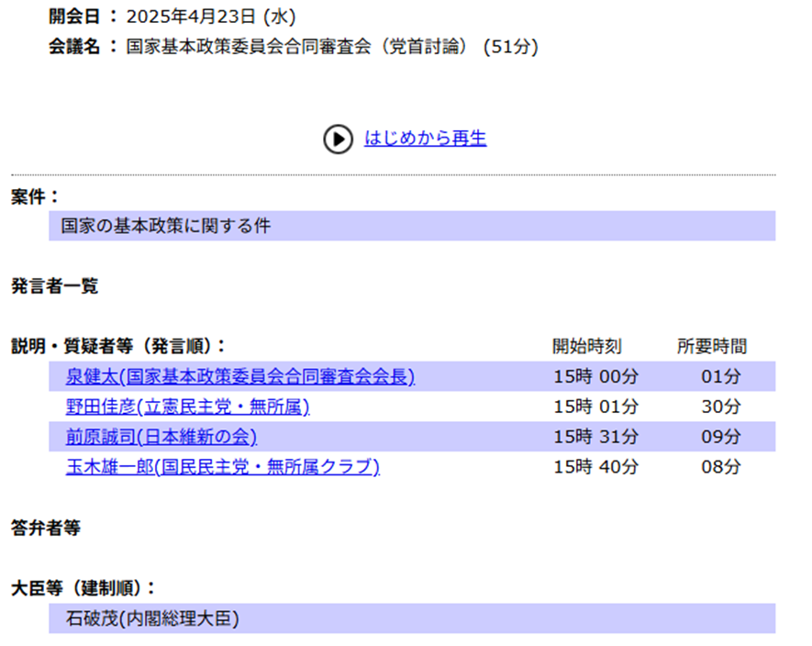
Task: Open speaker link 野田佳彦 (立憲民主党・無所属)
Action: point(187,407)
